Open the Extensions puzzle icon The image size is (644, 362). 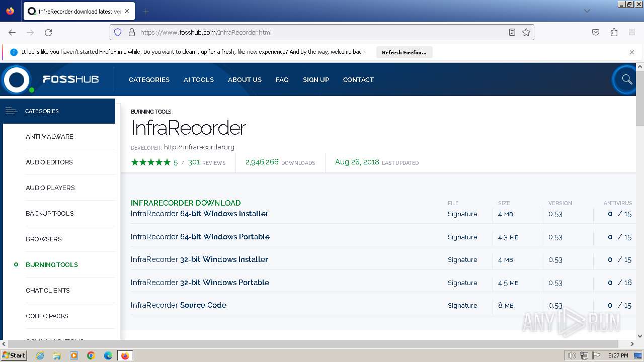(x=614, y=32)
